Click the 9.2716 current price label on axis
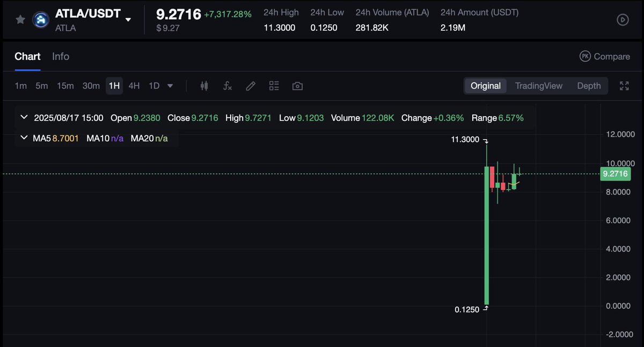This screenshot has width=644, height=347. [615, 173]
